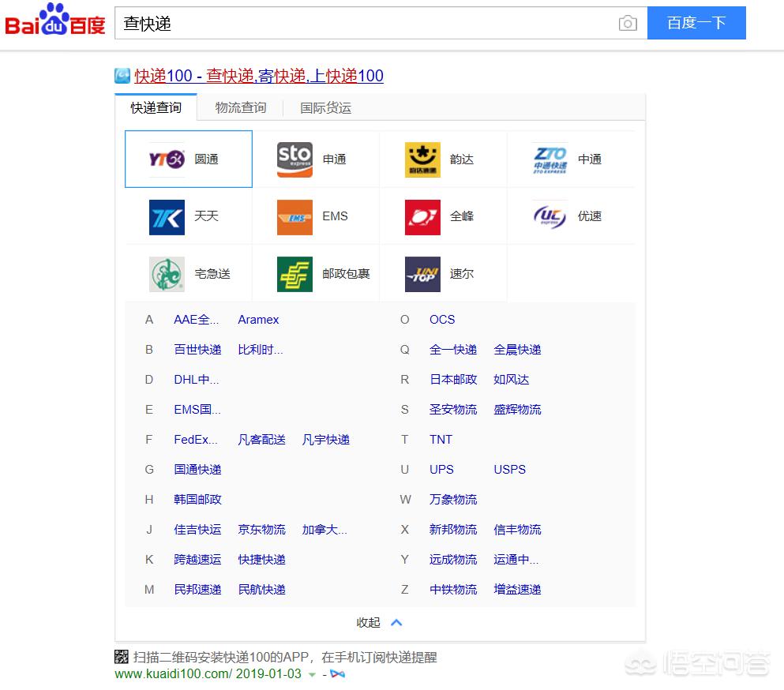Select the YTO 圆通 courier logo
Image resolution: width=784 pixels, height=690 pixels.
[167, 159]
